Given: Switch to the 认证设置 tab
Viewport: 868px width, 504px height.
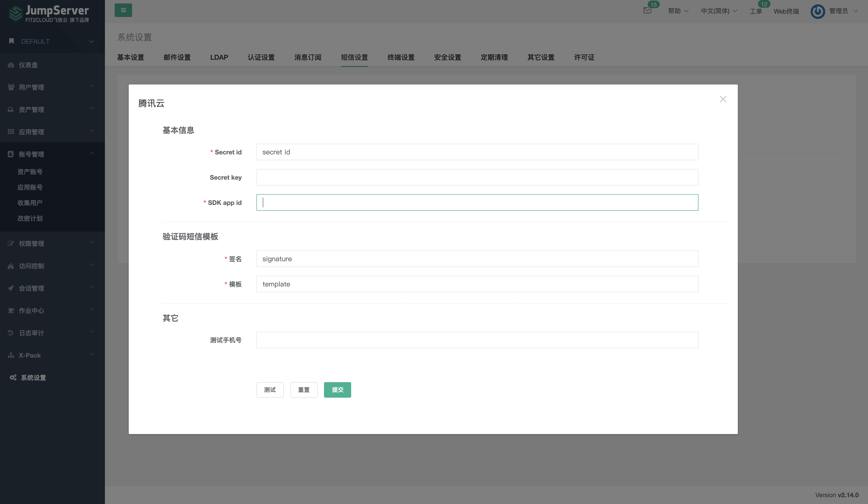Looking at the screenshot, I should click(261, 57).
